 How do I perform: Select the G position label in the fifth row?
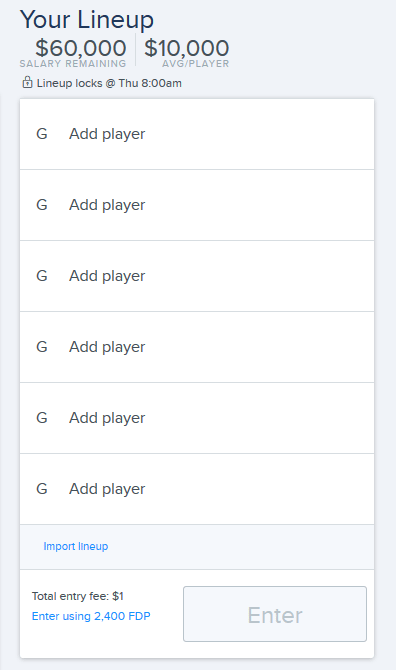[42, 417]
